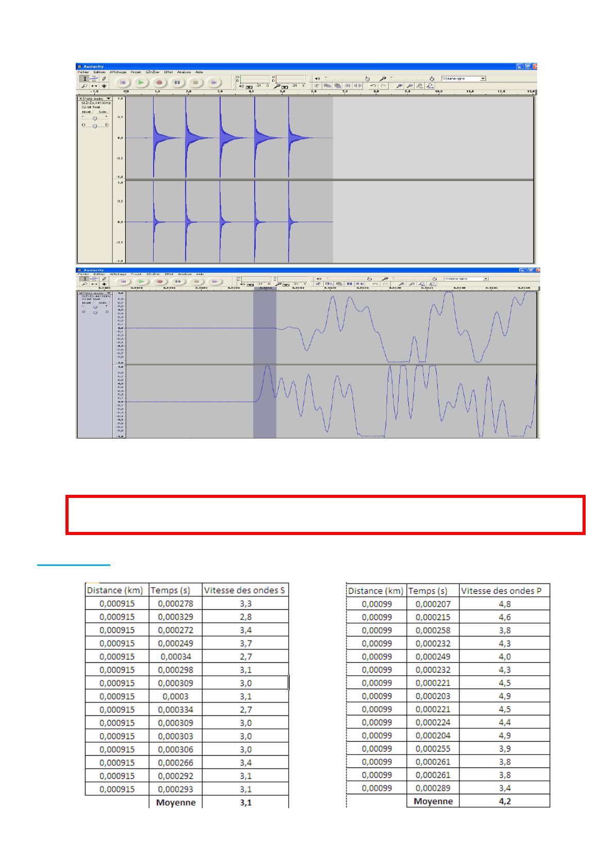Open the Volume ligne dropdown in upper window

[x=483, y=79]
